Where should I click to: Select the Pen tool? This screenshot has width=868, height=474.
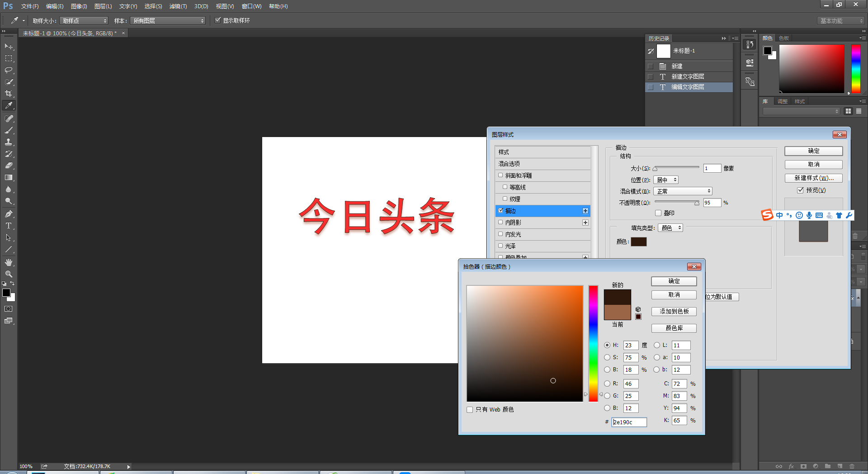(x=9, y=214)
